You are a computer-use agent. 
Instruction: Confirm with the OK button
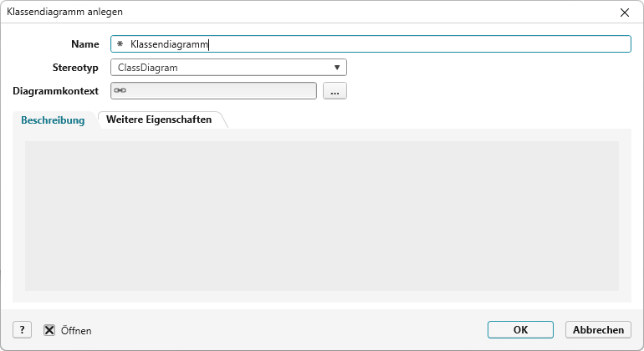click(520, 330)
